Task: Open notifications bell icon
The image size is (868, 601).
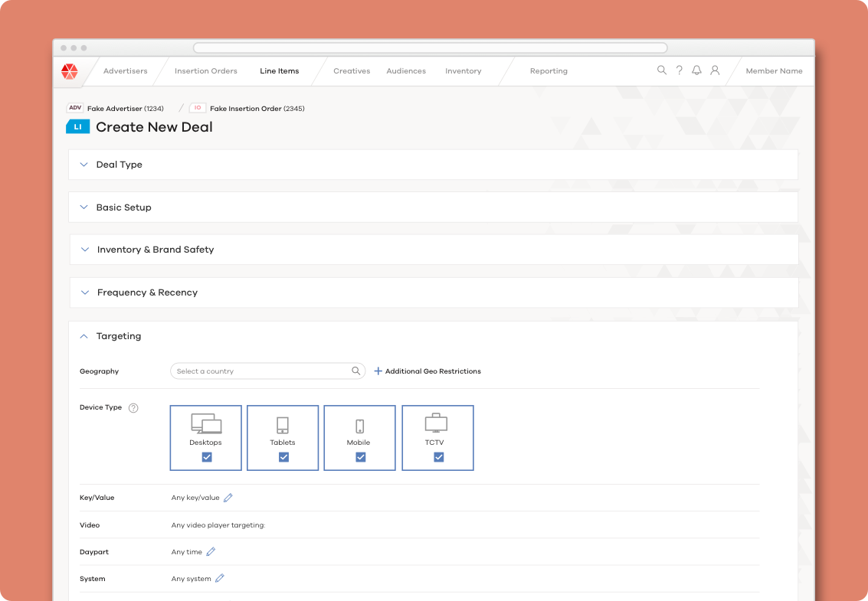Action: point(696,70)
